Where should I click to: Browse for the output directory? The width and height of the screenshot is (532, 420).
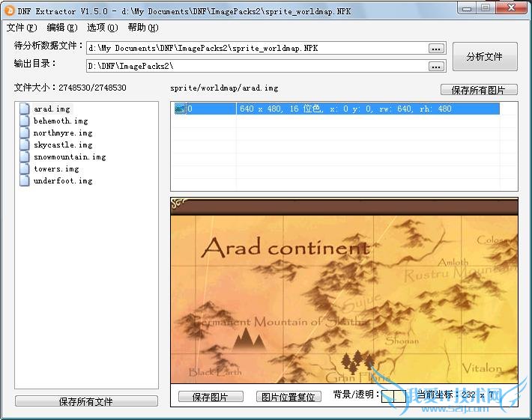pos(436,67)
